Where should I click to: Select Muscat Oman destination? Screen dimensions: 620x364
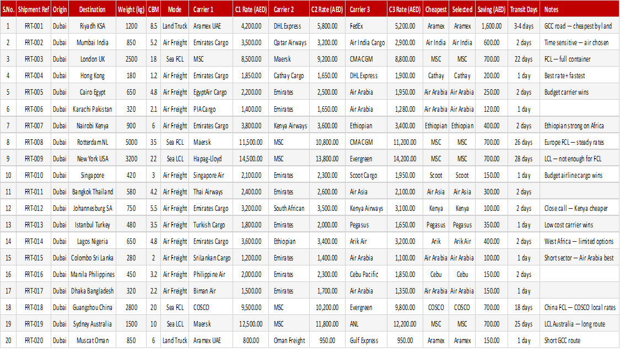coord(92,341)
